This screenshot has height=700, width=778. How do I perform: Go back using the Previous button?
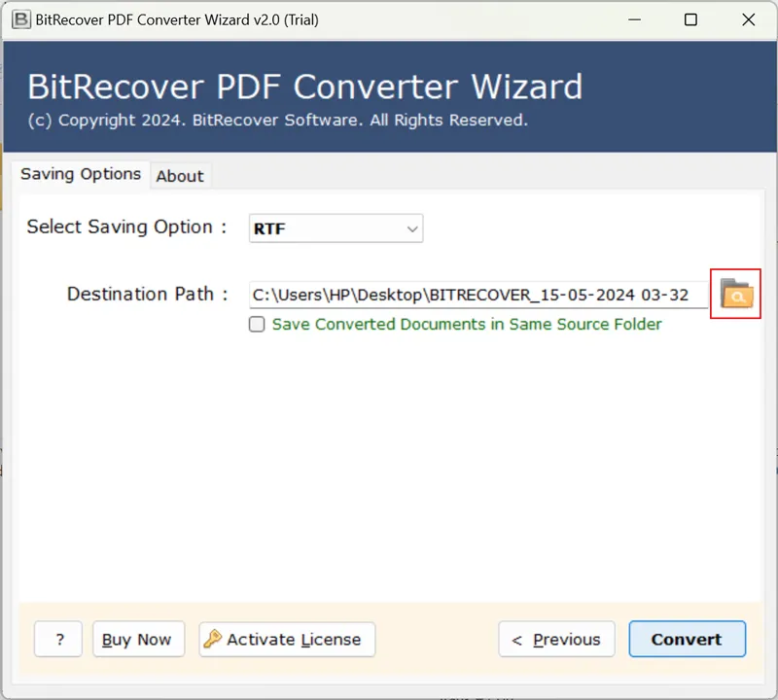point(556,639)
